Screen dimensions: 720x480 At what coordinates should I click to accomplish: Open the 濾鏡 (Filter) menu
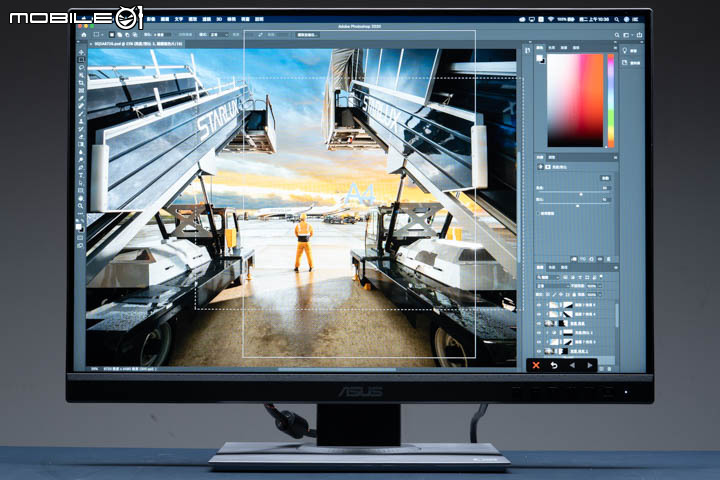click(x=206, y=19)
